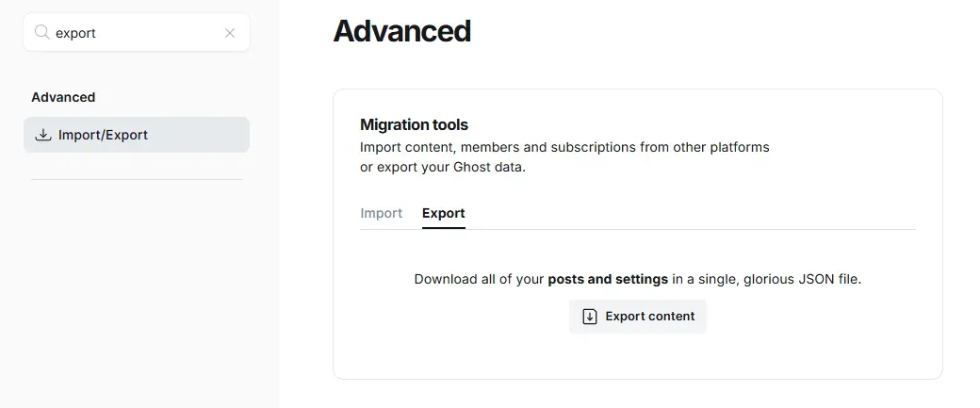The width and height of the screenshot is (980, 408).
Task: Click the icon inside Export content button
Action: coord(590,317)
